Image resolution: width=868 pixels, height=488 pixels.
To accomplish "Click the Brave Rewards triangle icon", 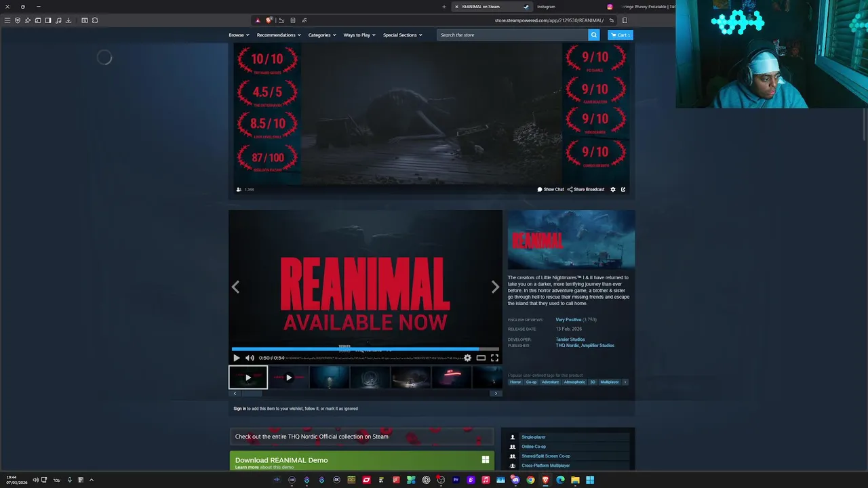I will [258, 20].
